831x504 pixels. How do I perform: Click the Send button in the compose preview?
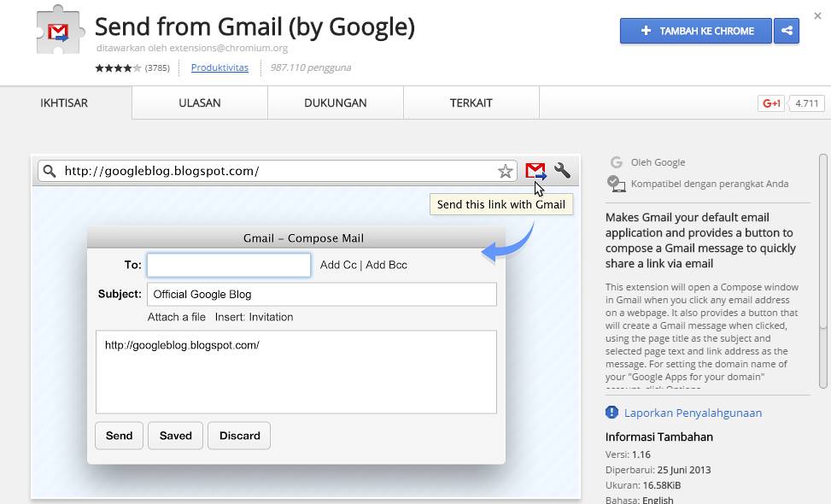[120, 436]
